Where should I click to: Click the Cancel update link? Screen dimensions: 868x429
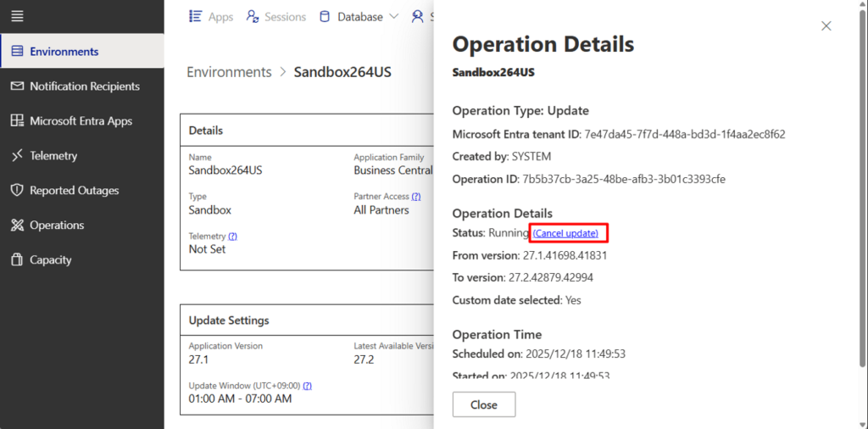(x=565, y=233)
